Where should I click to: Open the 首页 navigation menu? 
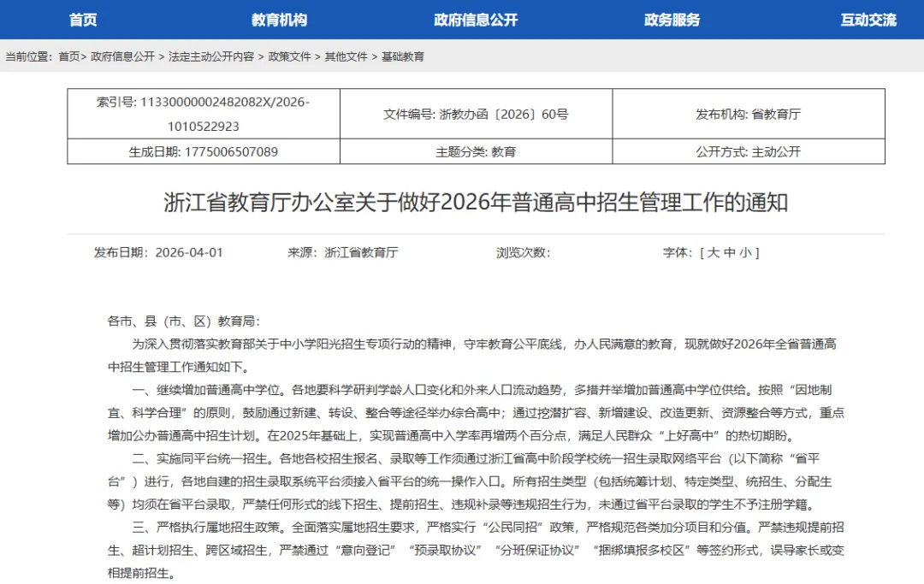point(82,19)
